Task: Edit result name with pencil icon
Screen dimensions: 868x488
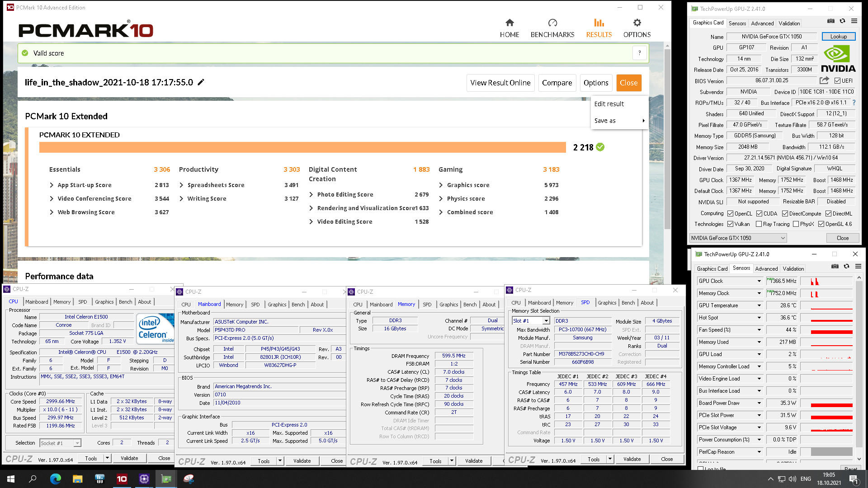Action: [x=201, y=82]
